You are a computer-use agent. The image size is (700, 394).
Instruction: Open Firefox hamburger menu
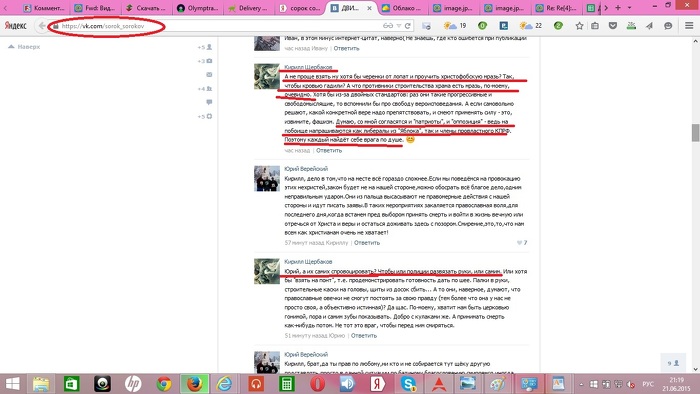click(x=689, y=25)
